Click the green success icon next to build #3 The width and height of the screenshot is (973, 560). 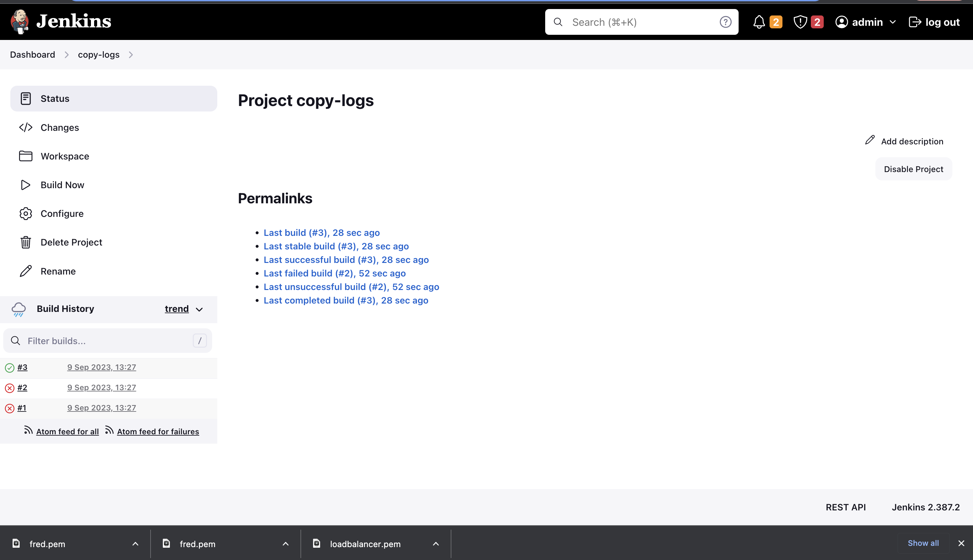(x=9, y=368)
